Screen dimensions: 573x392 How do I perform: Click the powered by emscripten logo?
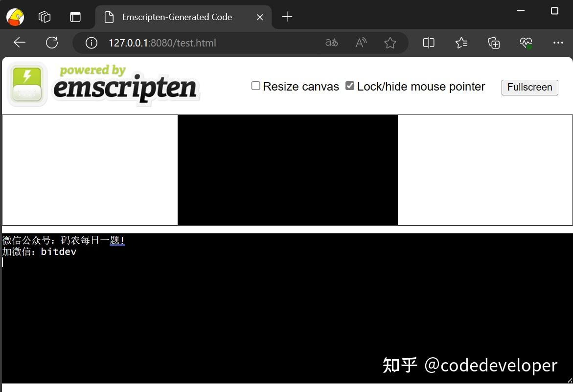103,85
